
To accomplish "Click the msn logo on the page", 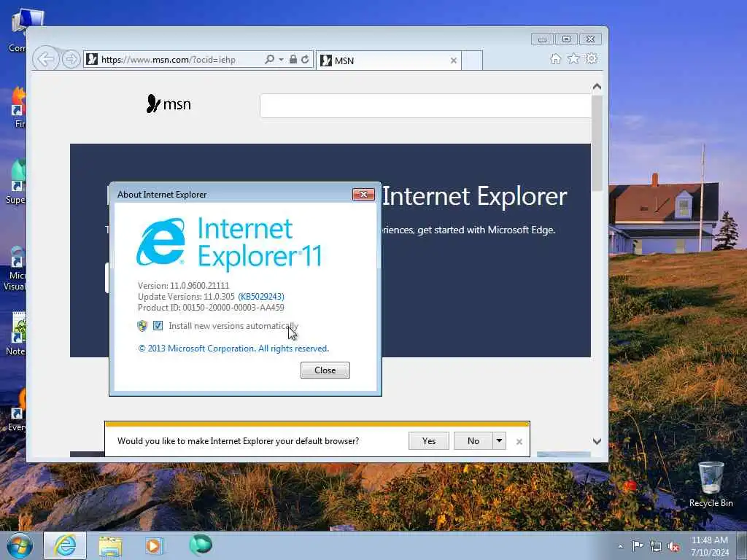I will tap(169, 104).
